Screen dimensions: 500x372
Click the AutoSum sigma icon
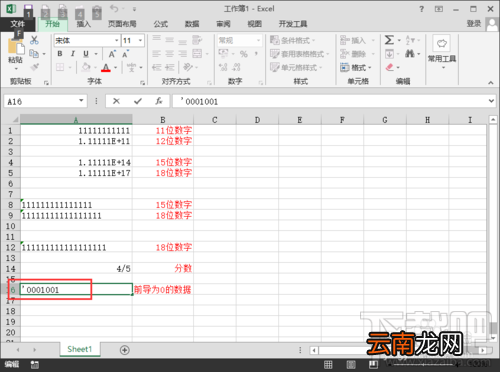point(389,40)
